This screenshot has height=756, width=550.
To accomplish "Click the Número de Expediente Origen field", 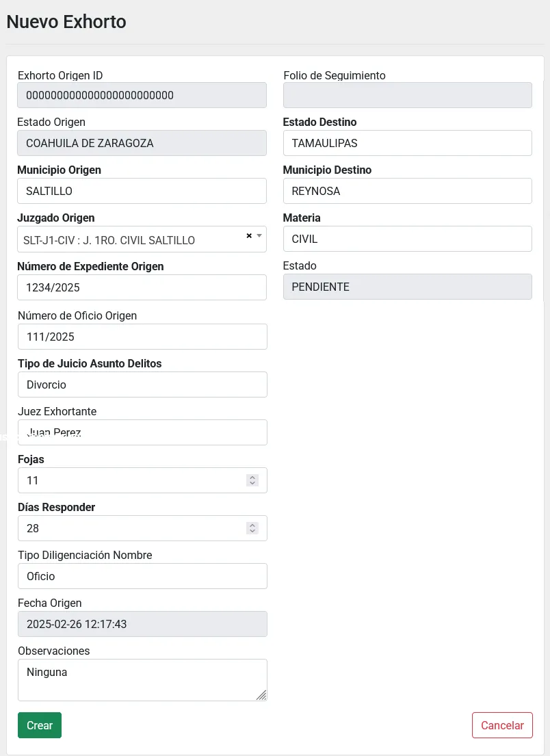I will (142, 287).
